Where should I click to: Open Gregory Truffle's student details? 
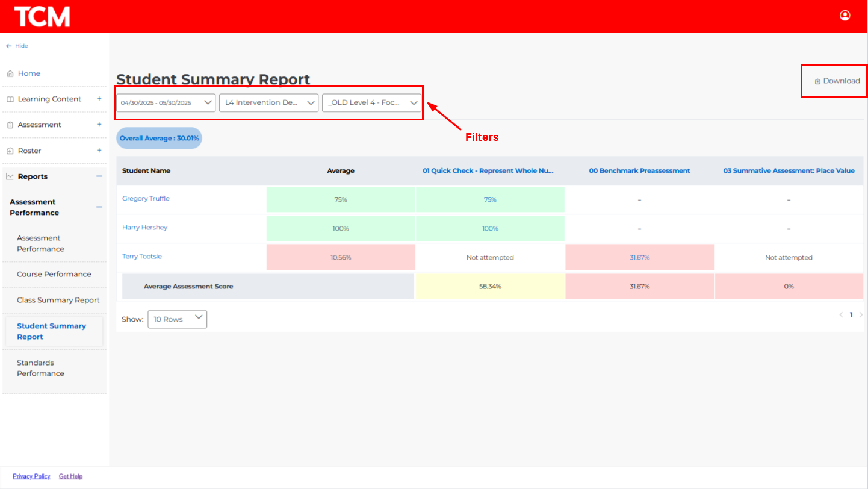[x=146, y=199]
